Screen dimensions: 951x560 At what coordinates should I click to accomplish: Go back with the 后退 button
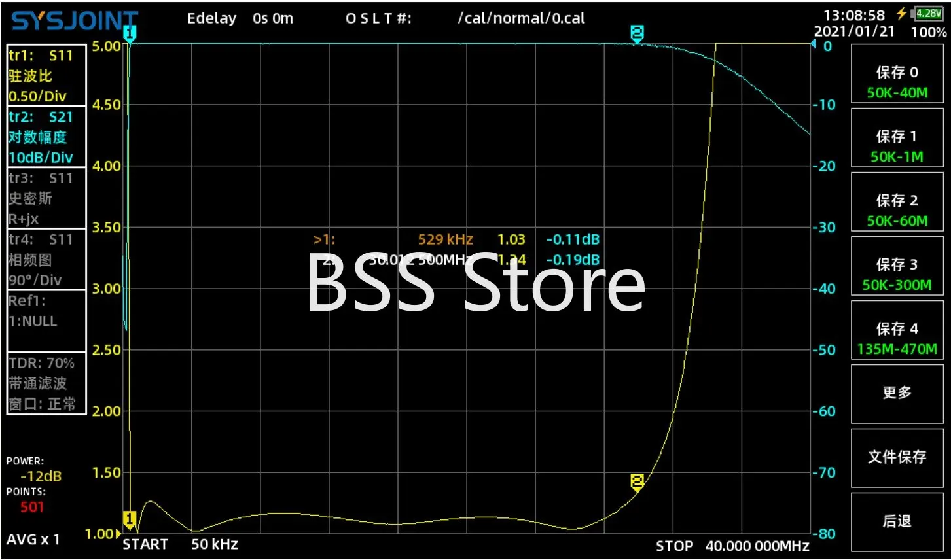(x=897, y=521)
